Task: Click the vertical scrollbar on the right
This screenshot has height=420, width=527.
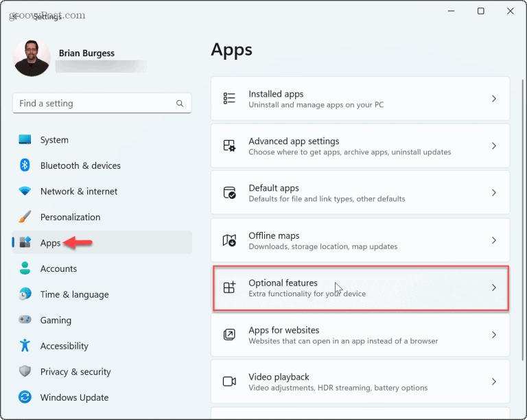Action: pos(522,220)
